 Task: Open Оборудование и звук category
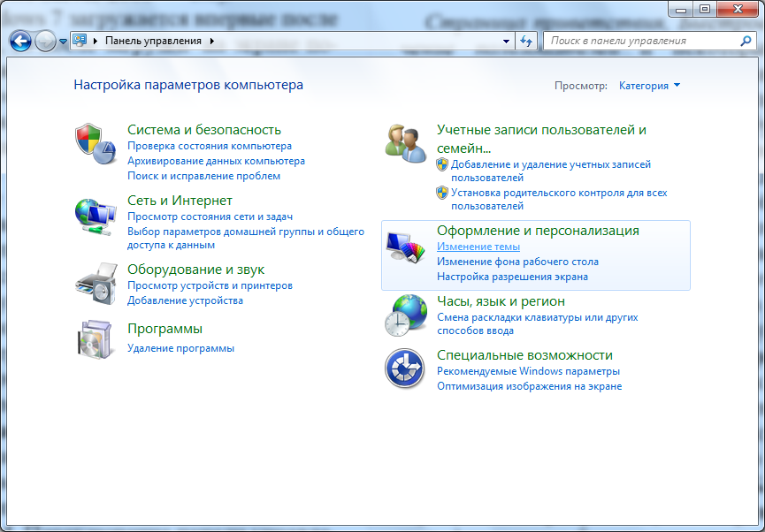(x=195, y=270)
